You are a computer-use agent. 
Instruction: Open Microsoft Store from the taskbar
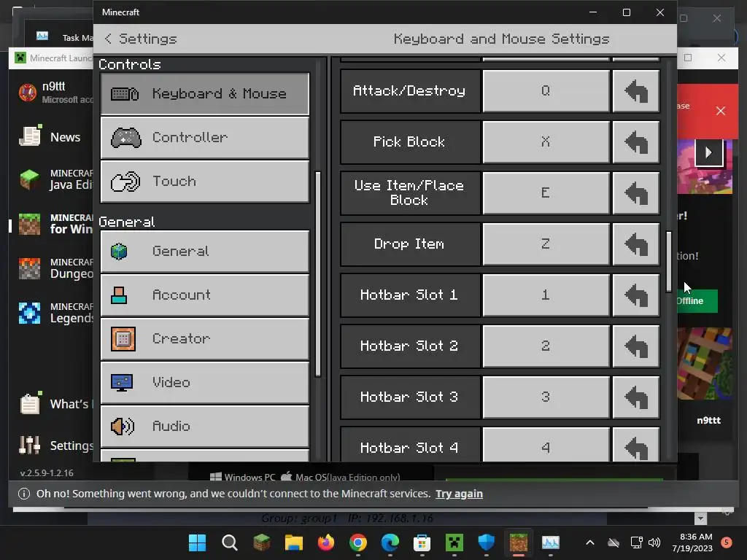[422, 542]
